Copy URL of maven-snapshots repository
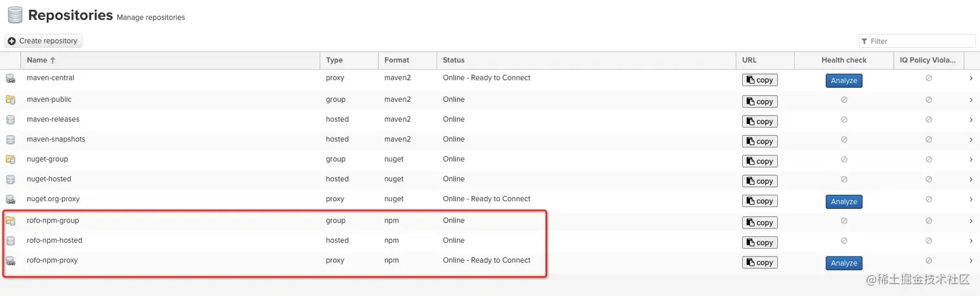 pos(760,142)
